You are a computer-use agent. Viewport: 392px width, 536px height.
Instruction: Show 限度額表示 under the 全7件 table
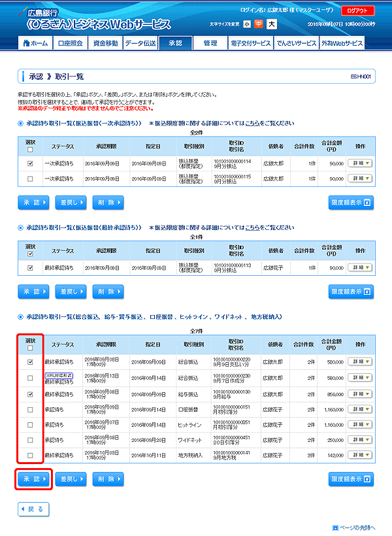pyautogui.click(x=351, y=479)
